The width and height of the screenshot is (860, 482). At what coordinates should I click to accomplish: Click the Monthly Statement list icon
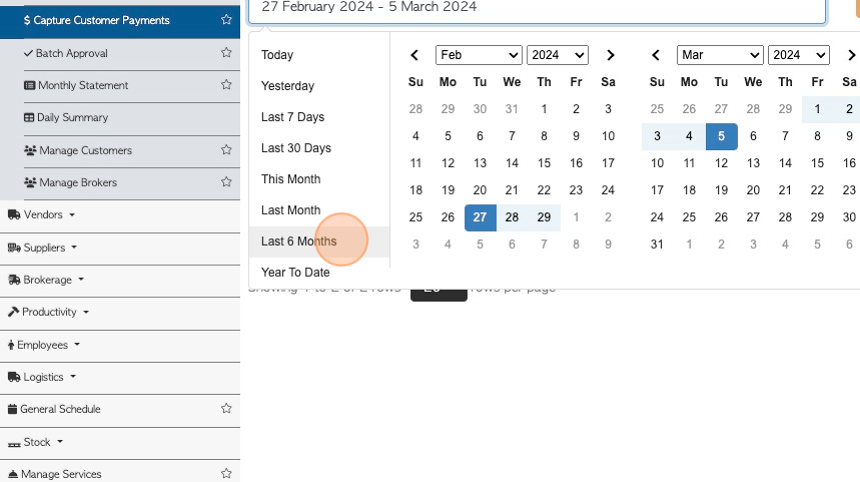click(x=30, y=85)
